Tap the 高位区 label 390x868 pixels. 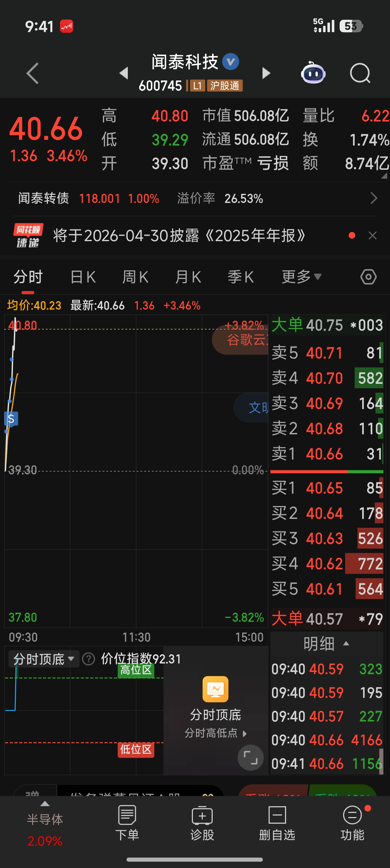point(136,670)
